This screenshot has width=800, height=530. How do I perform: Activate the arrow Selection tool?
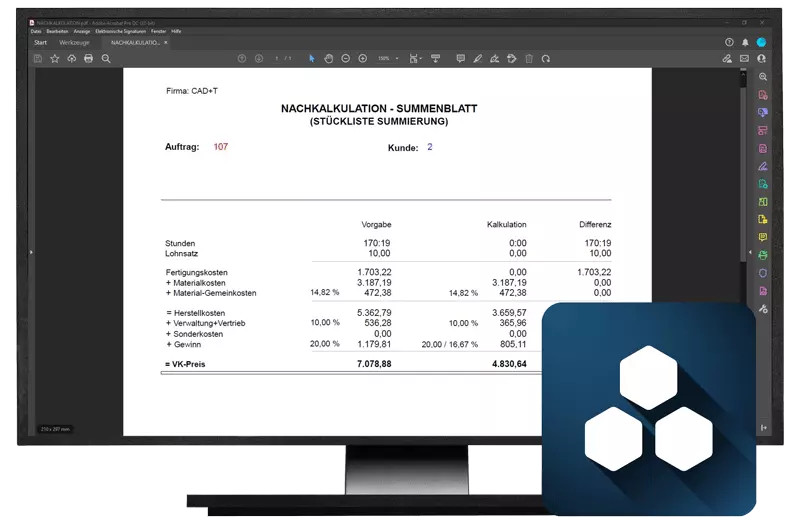tap(312, 59)
